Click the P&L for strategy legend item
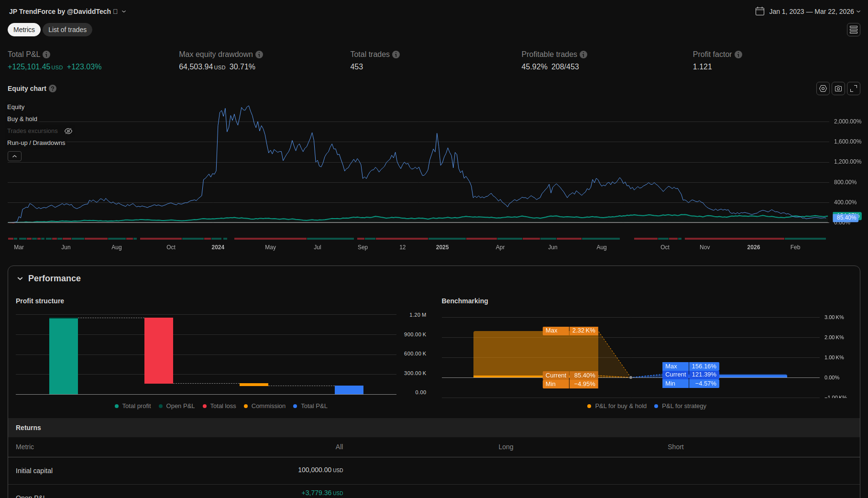 pyautogui.click(x=683, y=406)
